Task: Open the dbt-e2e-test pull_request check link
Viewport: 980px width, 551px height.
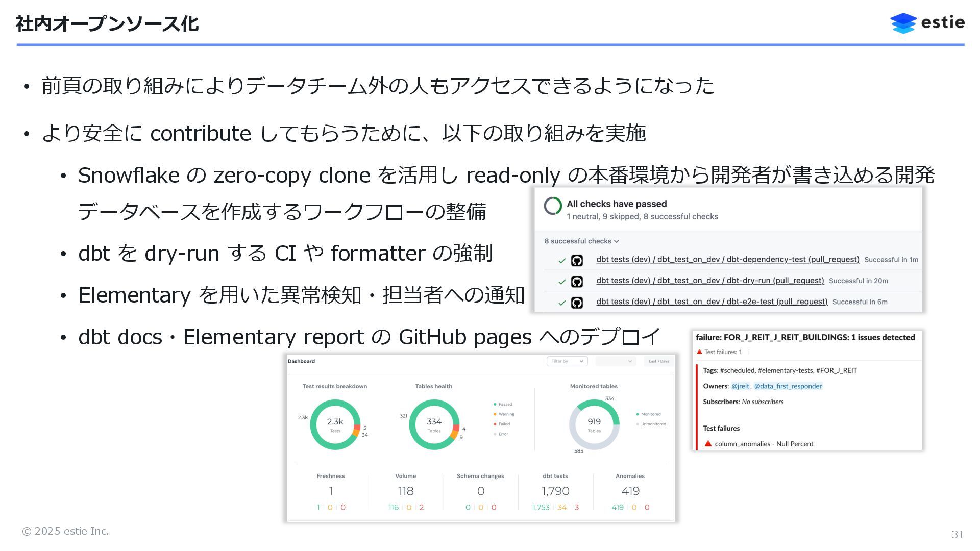Action: coord(712,302)
